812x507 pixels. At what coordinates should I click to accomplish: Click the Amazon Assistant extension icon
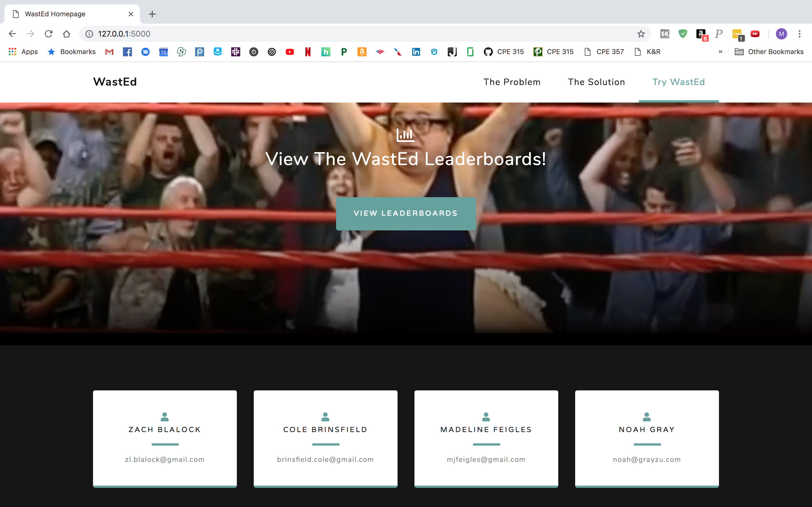(x=701, y=34)
